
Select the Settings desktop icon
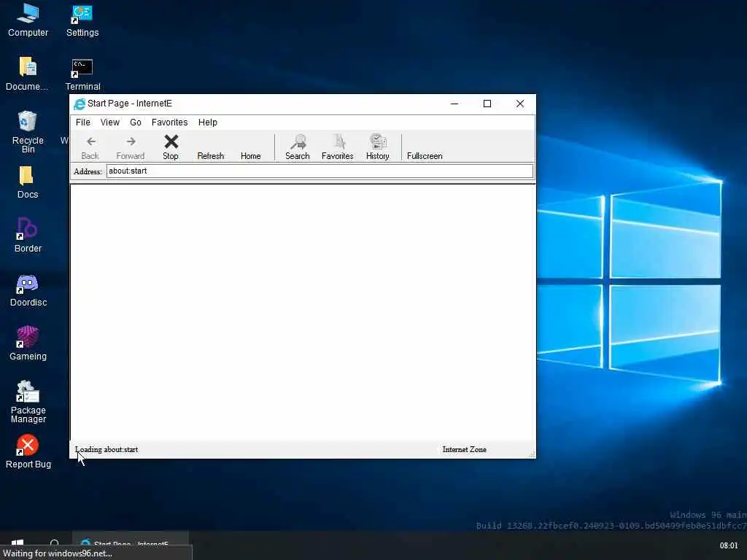pos(82,20)
